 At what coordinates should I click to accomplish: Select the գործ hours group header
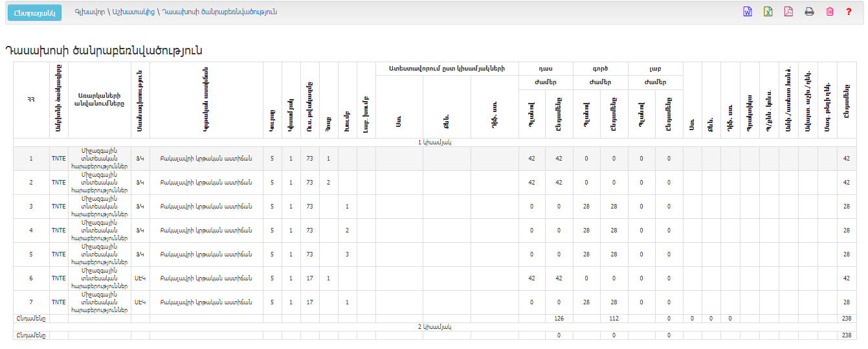point(601,68)
